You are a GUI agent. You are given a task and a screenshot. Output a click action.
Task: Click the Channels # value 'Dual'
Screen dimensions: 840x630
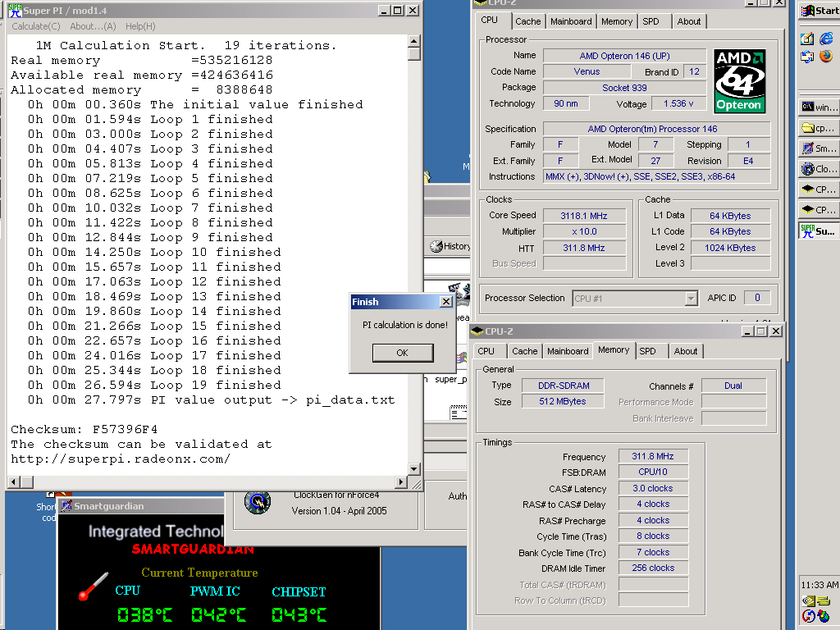click(733, 386)
